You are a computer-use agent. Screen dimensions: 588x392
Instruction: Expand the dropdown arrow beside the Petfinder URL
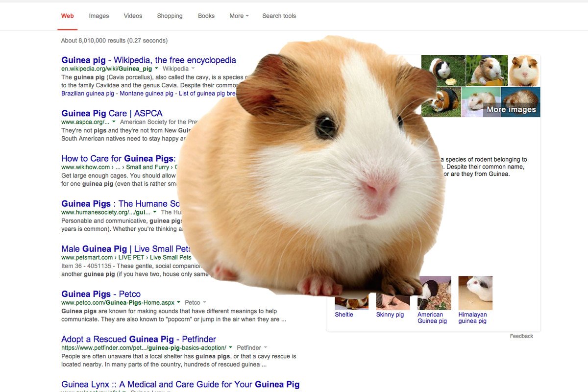pyautogui.click(x=230, y=347)
